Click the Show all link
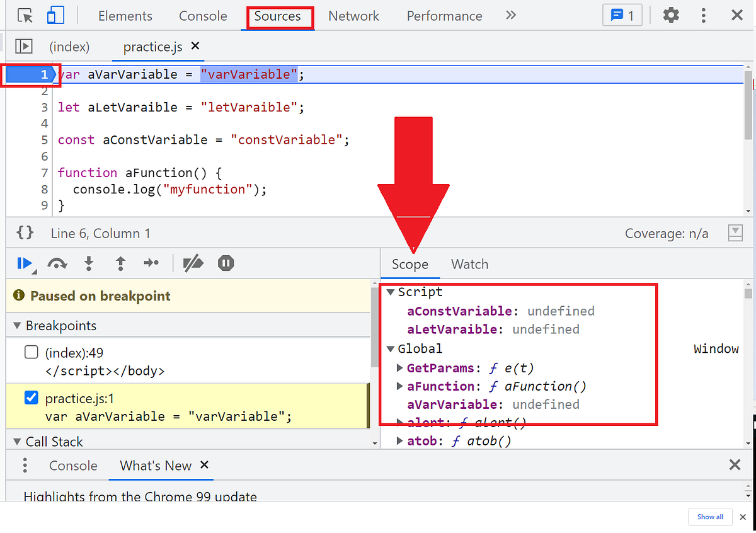Viewport: 756px width, 533px height. (710, 517)
